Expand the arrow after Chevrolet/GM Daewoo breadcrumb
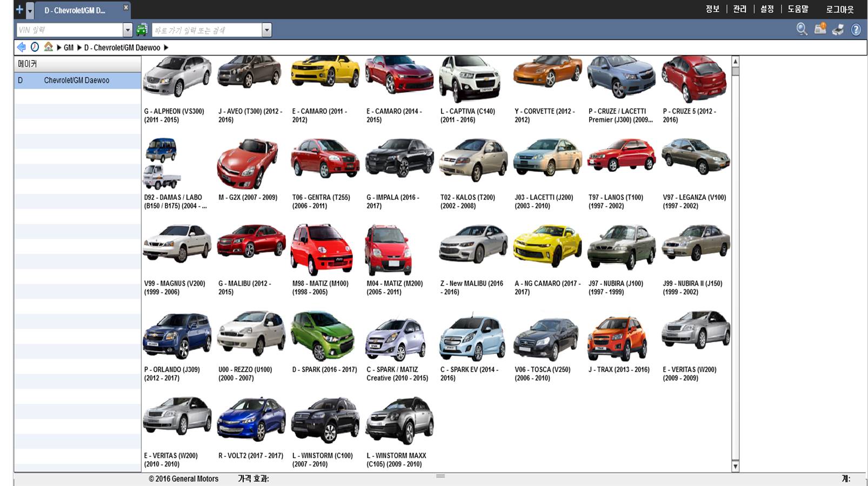 (x=166, y=48)
